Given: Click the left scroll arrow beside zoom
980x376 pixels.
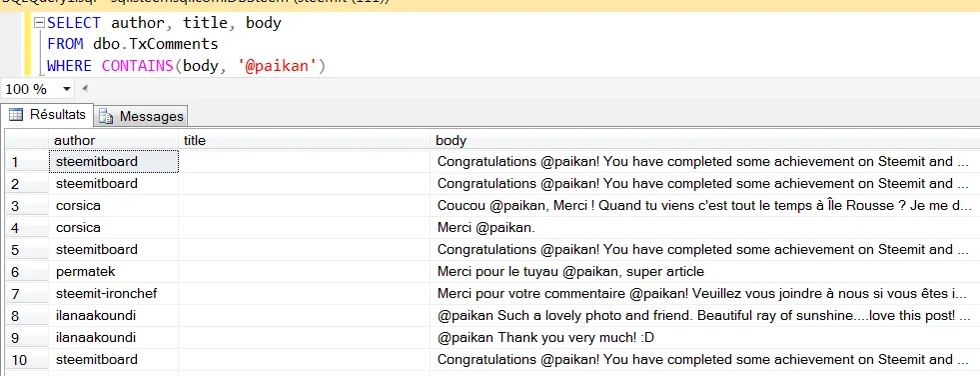Looking at the screenshot, I should (85, 88).
